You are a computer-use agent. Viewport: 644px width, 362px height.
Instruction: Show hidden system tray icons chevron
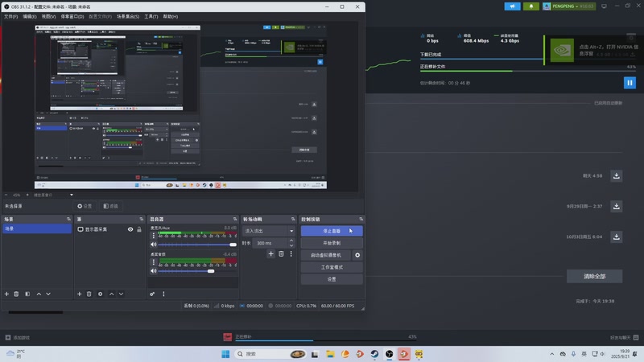(552, 354)
